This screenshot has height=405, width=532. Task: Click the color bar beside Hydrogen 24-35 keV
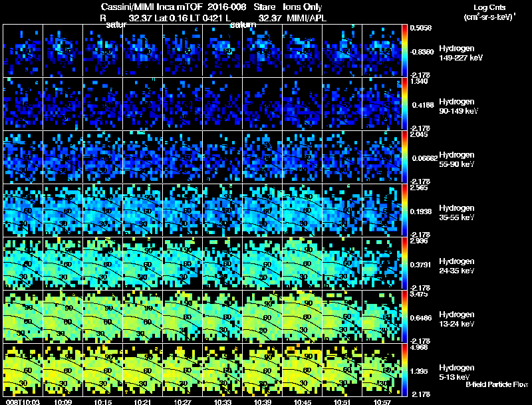click(404, 263)
